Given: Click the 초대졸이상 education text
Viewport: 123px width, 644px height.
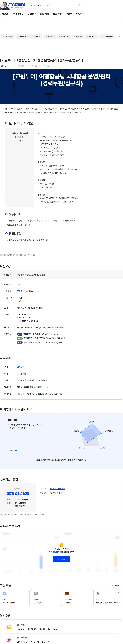Looking at the screenshot, I should click(x=21, y=374).
